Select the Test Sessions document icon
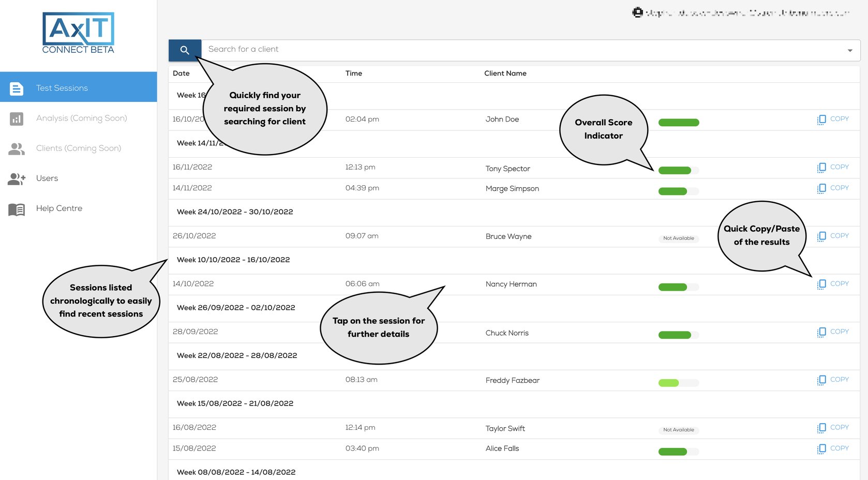Screen dimensions: 868x480 coord(17,87)
